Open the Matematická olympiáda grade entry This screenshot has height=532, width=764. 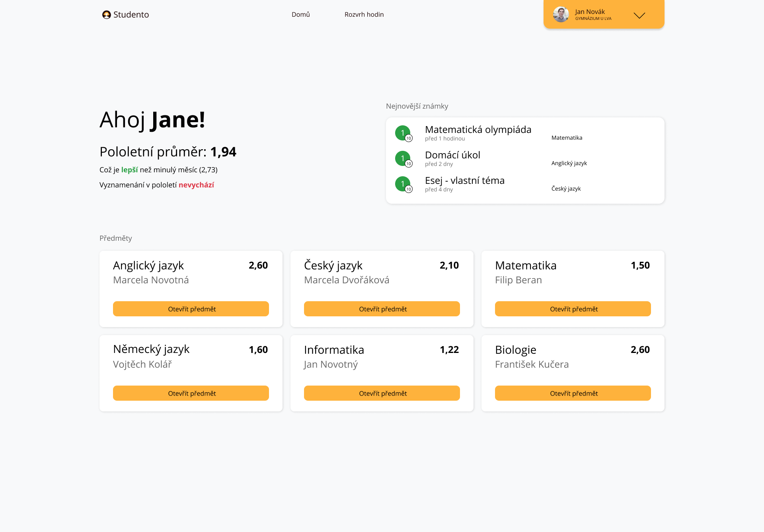pos(478,130)
